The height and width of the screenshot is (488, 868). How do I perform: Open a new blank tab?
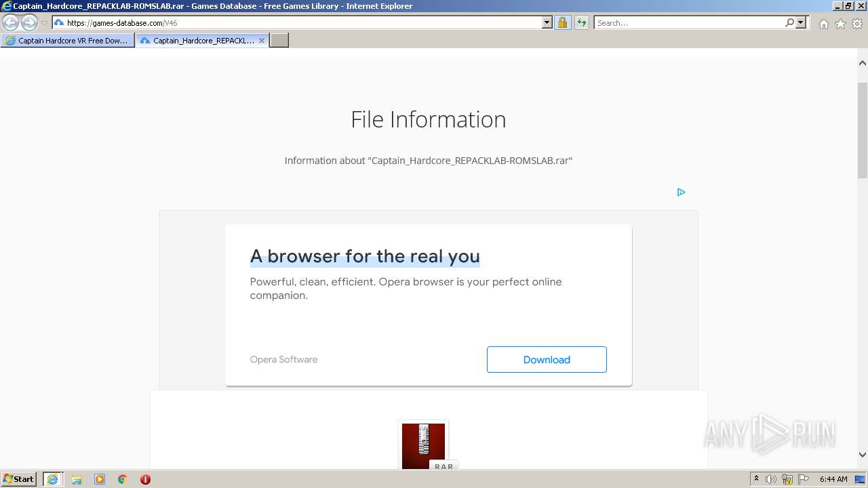(x=279, y=41)
